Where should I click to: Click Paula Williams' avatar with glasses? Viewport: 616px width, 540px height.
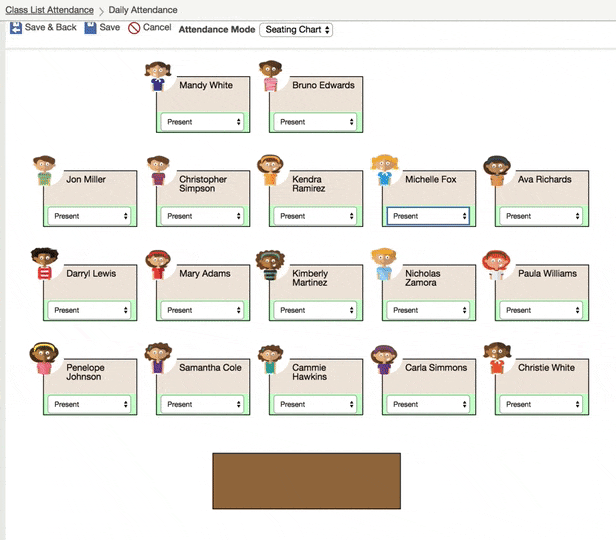496,264
